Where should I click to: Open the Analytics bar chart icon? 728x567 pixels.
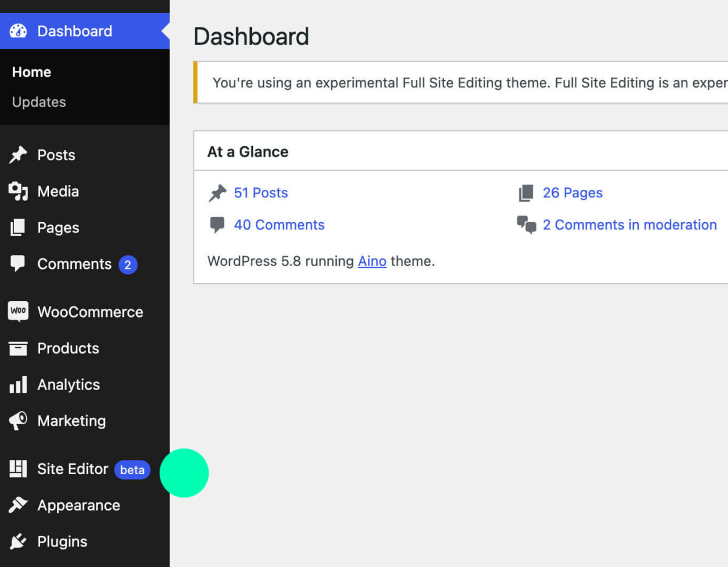pyautogui.click(x=18, y=384)
